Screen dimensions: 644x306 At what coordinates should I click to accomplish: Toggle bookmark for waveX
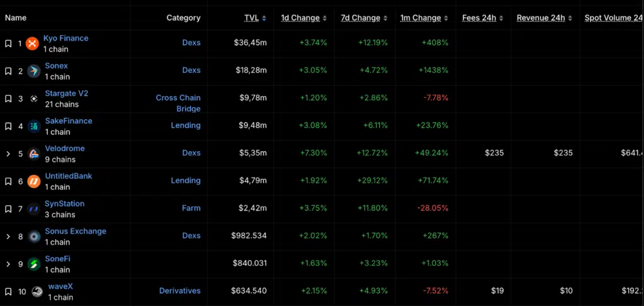click(x=8, y=292)
